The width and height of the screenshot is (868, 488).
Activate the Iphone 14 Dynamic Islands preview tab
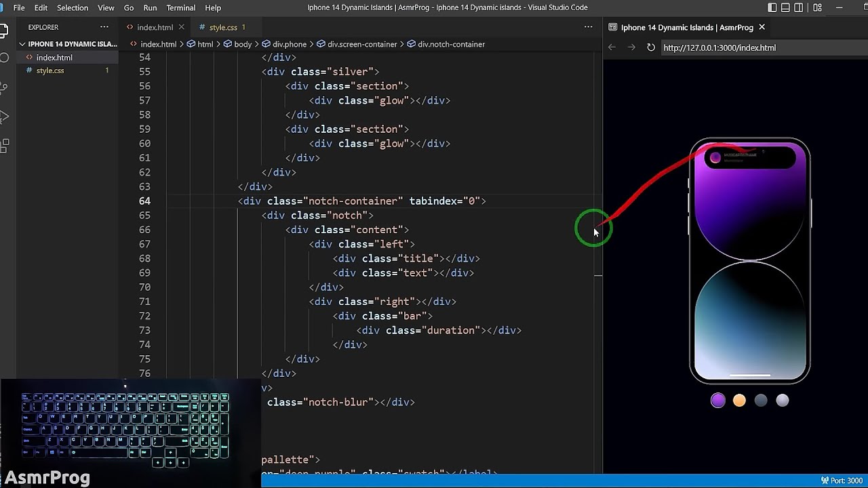pos(687,27)
